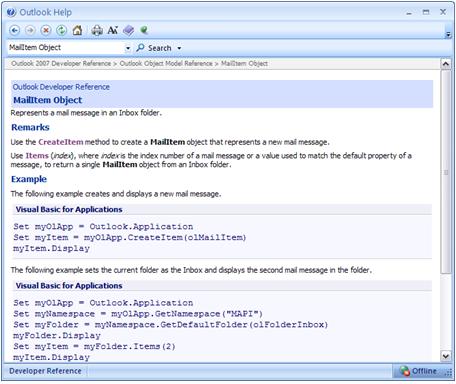Viewport: 456px width, 384px height.
Task: Follow the CreateItem method link
Action: 61,142
